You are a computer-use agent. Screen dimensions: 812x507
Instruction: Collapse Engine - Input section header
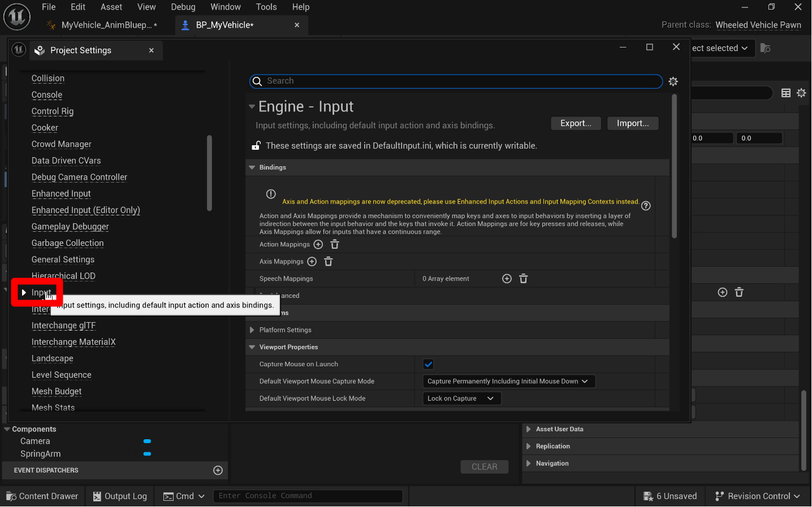(252, 106)
